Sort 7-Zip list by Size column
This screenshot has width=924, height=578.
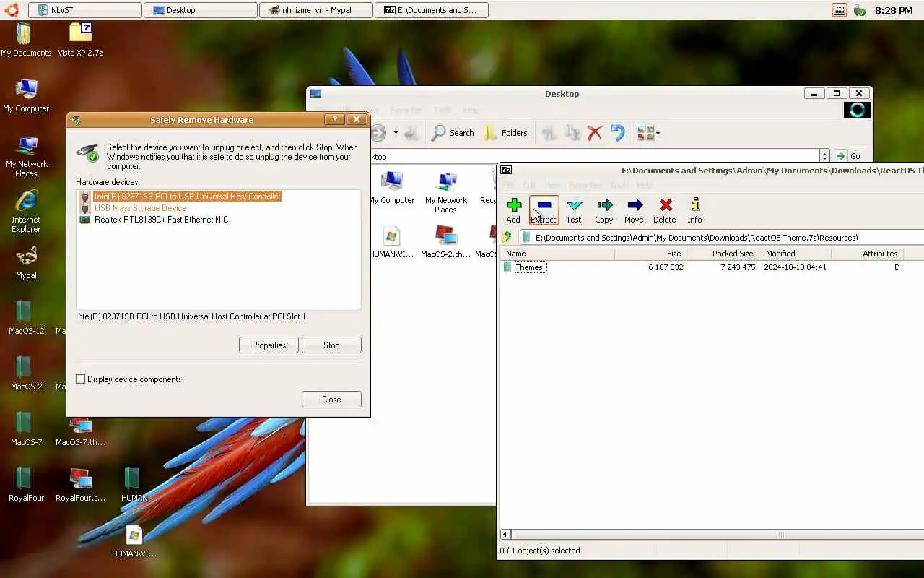[650, 254]
